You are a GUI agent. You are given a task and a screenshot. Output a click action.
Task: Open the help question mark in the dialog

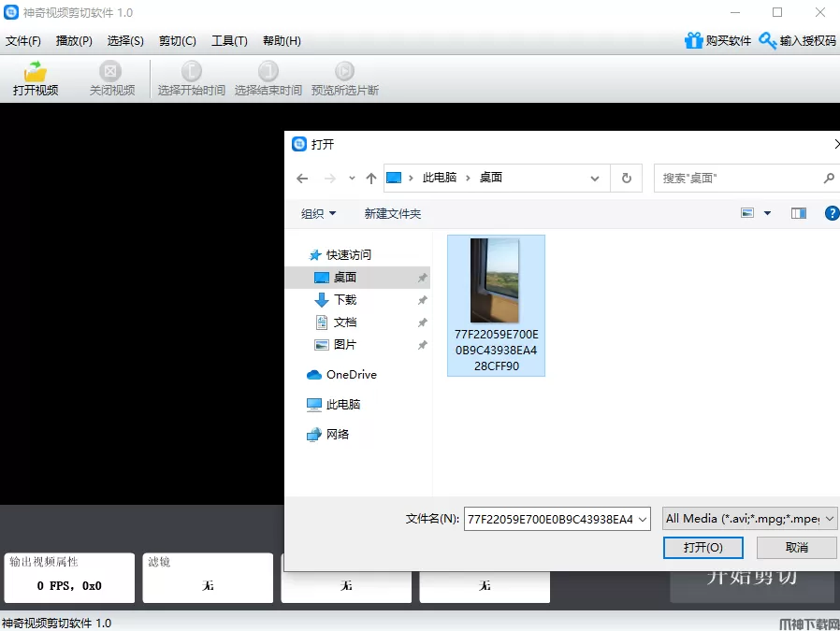coord(832,213)
